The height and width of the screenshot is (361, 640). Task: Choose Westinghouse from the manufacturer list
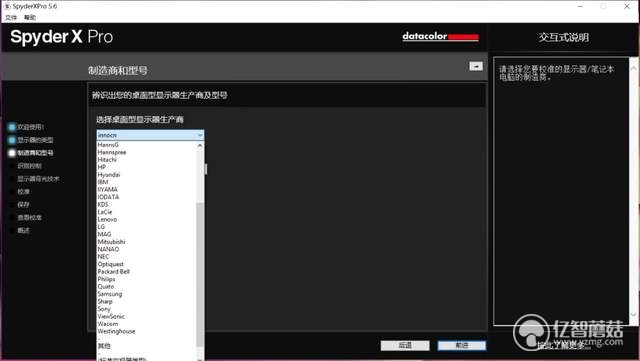tap(147, 331)
